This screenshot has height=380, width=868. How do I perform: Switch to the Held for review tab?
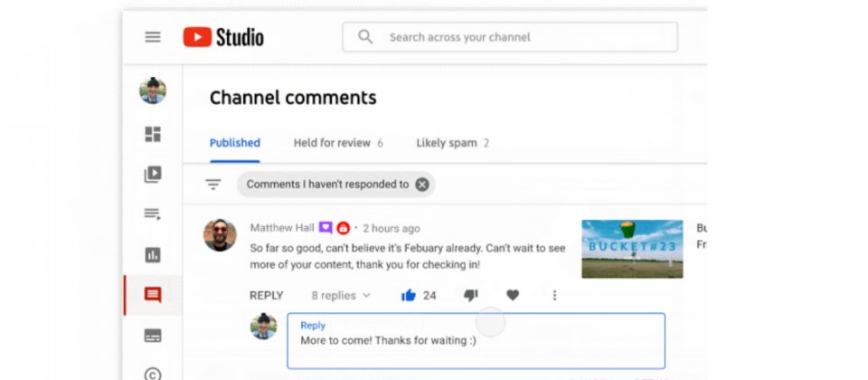[338, 143]
